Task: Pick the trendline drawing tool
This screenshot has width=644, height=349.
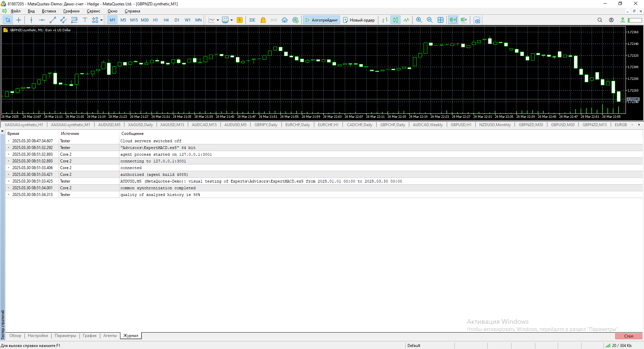Action: pyautogui.click(x=53, y=20)
